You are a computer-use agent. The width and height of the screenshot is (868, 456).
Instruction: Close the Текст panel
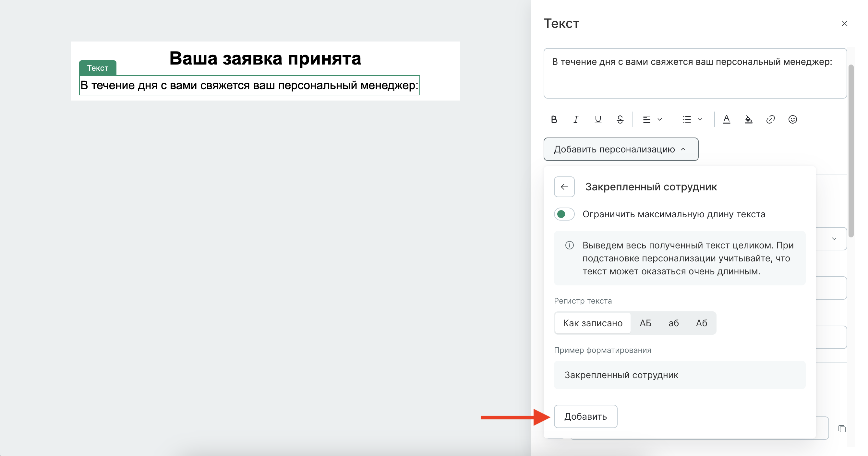click(x=844, y=23)
